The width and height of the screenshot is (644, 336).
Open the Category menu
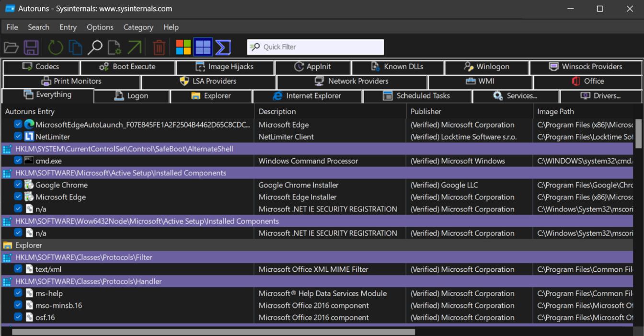tap(138, 27)
